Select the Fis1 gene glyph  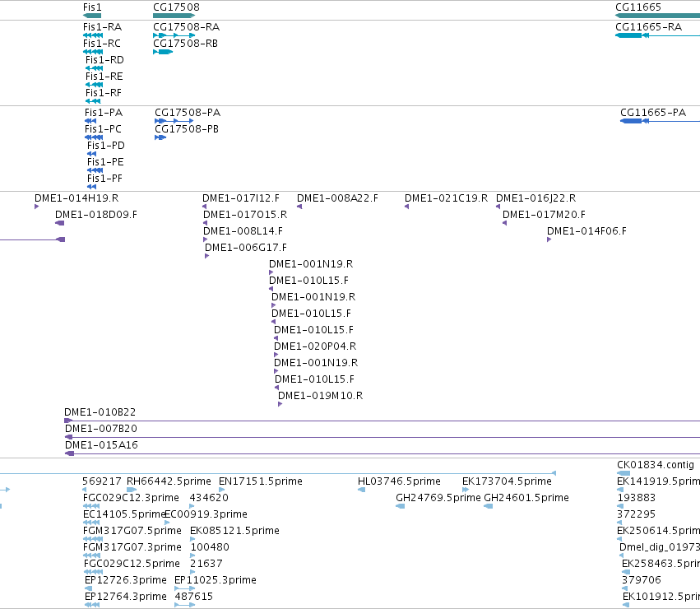[x=92, y=16]
